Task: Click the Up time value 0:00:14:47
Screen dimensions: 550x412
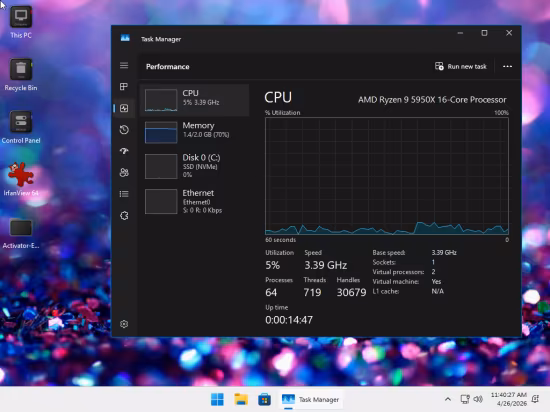Action: pyautogui.click(x=289, y=320)
